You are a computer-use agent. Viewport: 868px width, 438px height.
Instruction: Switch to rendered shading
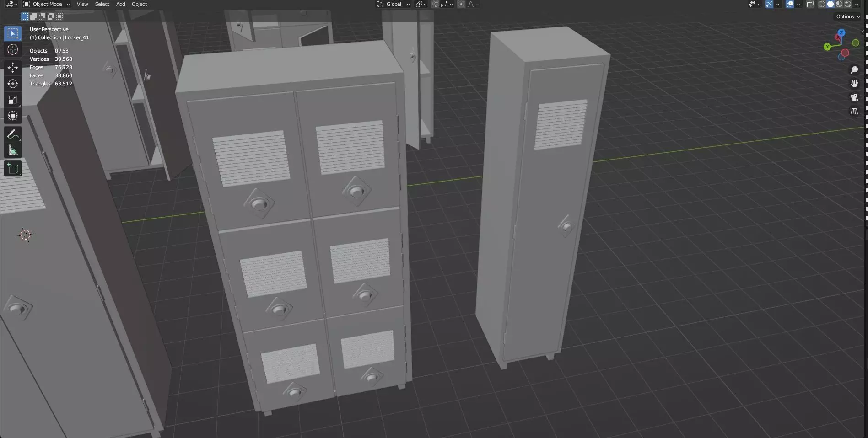click(x=848, y=4)
